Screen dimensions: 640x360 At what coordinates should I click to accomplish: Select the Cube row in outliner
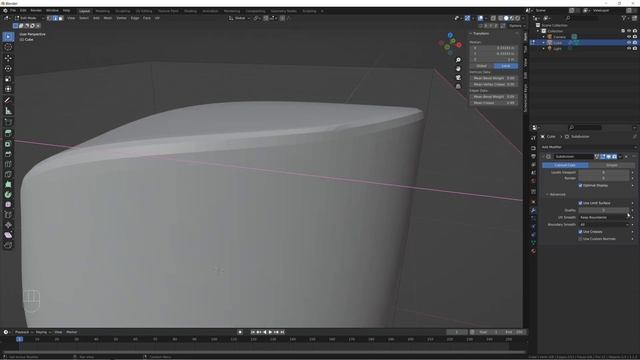pos(584,42)
